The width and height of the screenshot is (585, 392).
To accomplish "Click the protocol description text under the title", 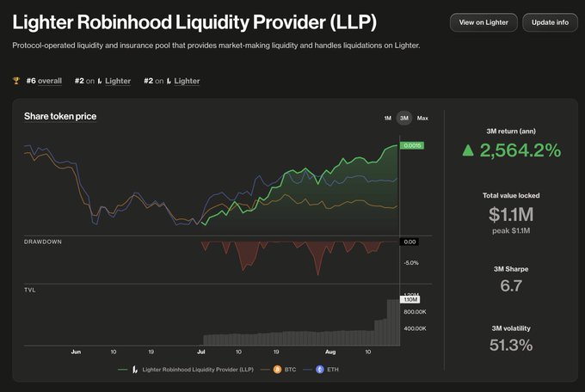I will [216, 46].
